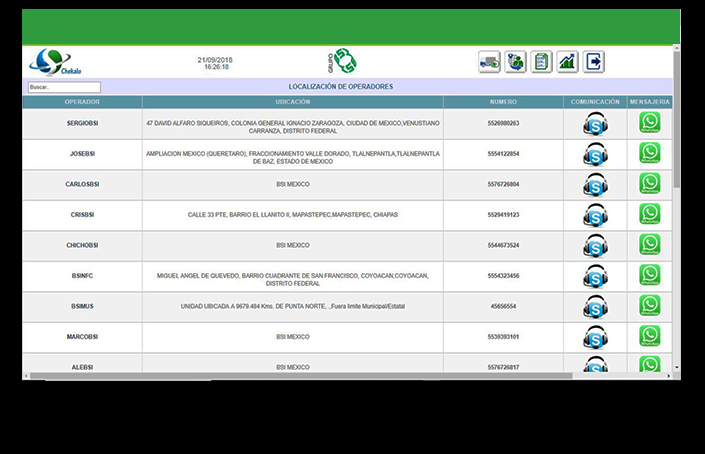Call CHICHOBSI via Skype icon

point(595,246)
